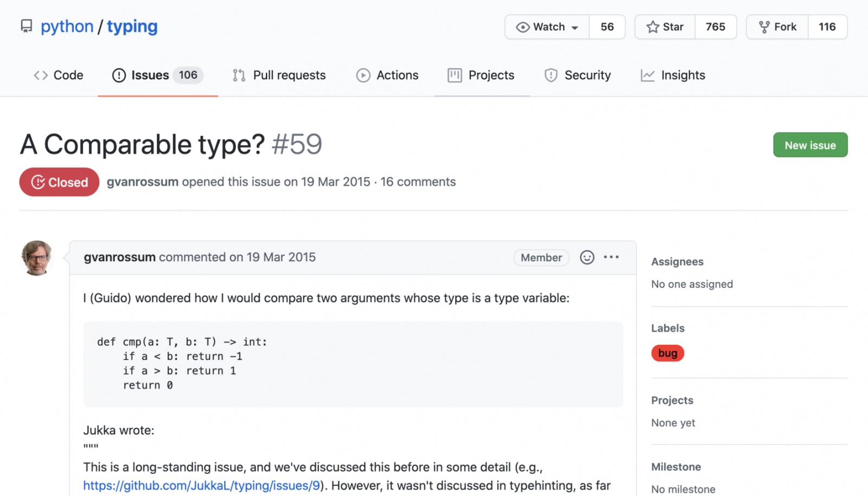This screenshot has width=868, height=496.
Task: Switch to the Pull requests tab
Action: [279, 75]
